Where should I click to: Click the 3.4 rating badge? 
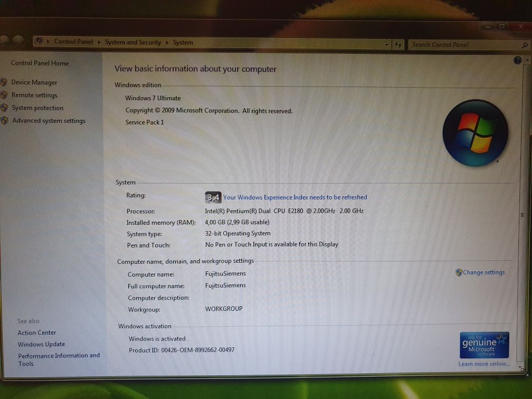pos(213,197)
